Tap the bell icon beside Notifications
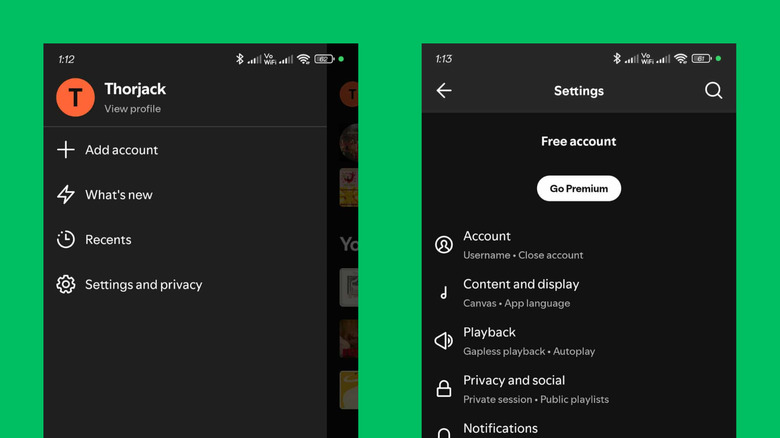Image resolution: width=780 pixels, height=438 pixels. (444, 433)
